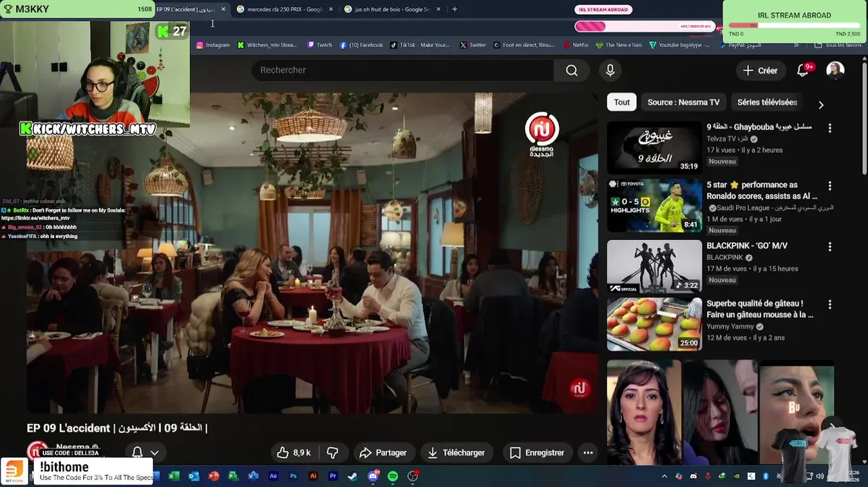Screen dimensions: 868x487
Task: Open Tous les favoris folder
Action: (838, 45)
